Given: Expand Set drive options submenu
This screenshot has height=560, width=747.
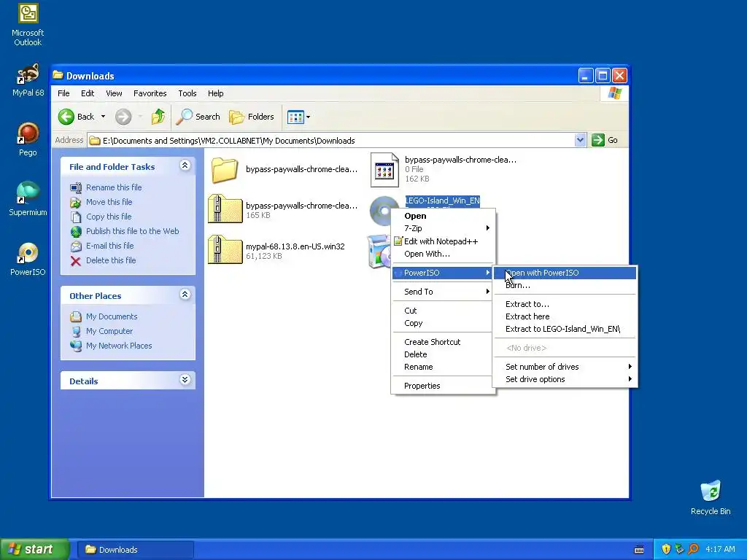Looking at the screenshot, I should 565,379.
